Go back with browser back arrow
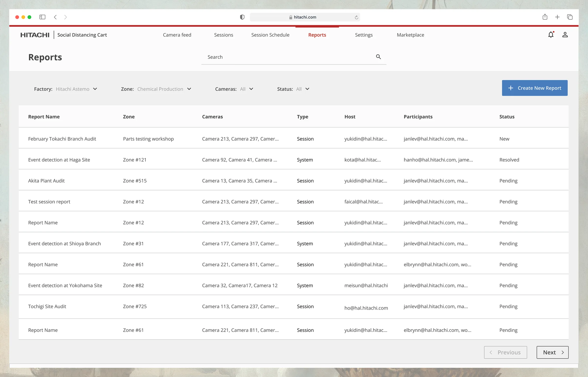Viewport: 588px width, 377px height. pos(55,17)
